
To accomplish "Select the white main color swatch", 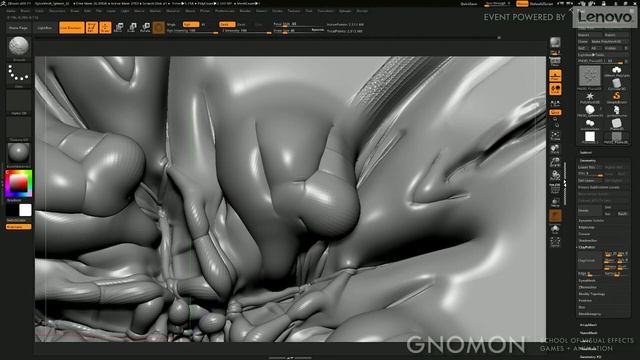I will click(x=25, y=210).
